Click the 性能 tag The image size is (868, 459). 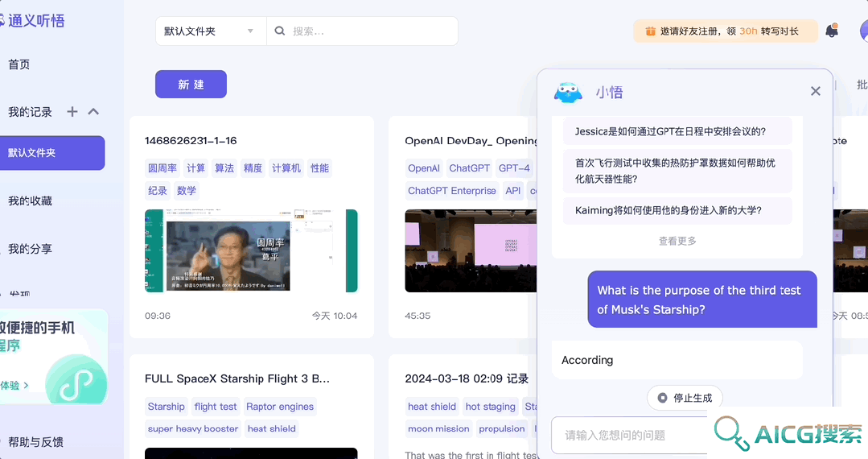click(x=319, y=168)
